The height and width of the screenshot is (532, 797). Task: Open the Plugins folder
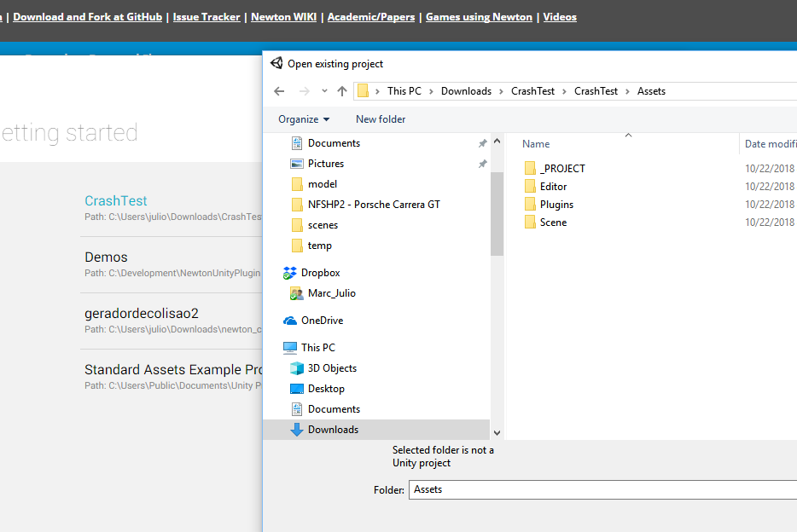(556, 205)
